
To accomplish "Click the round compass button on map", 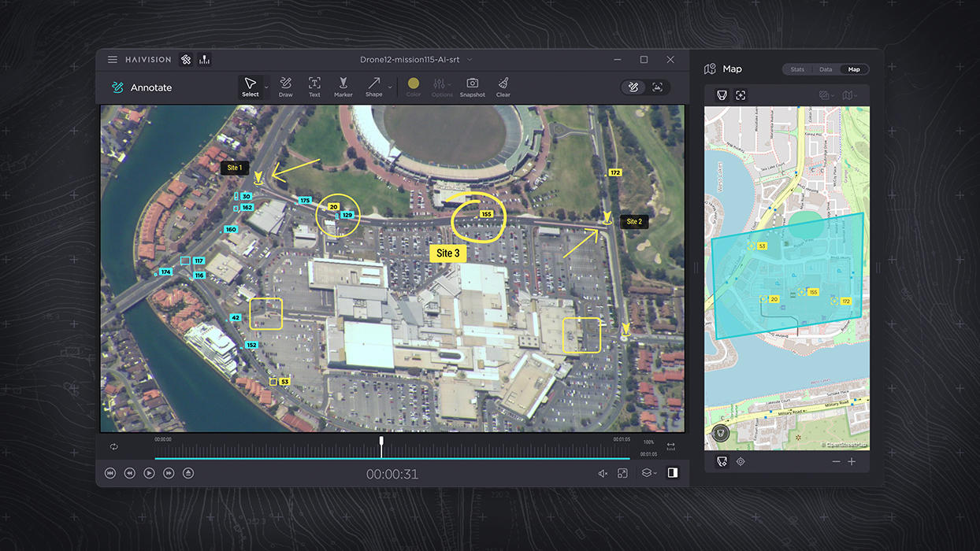I will 720,433.
